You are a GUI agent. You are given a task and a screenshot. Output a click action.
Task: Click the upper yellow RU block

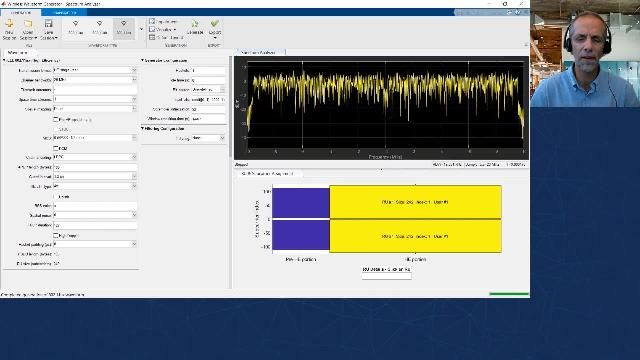(416, 202)
